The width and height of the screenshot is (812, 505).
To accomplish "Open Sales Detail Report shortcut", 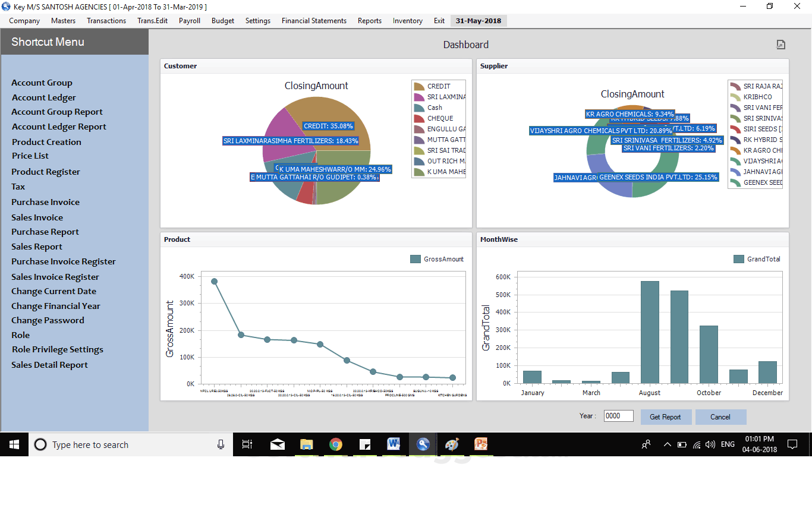I will point(49,365).
